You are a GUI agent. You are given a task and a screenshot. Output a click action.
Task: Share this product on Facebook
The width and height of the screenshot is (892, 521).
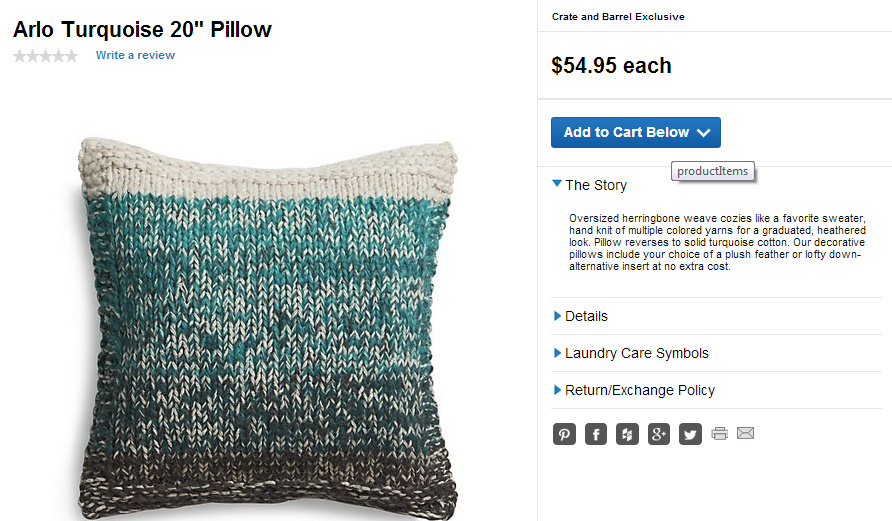(x=596, y=434)
